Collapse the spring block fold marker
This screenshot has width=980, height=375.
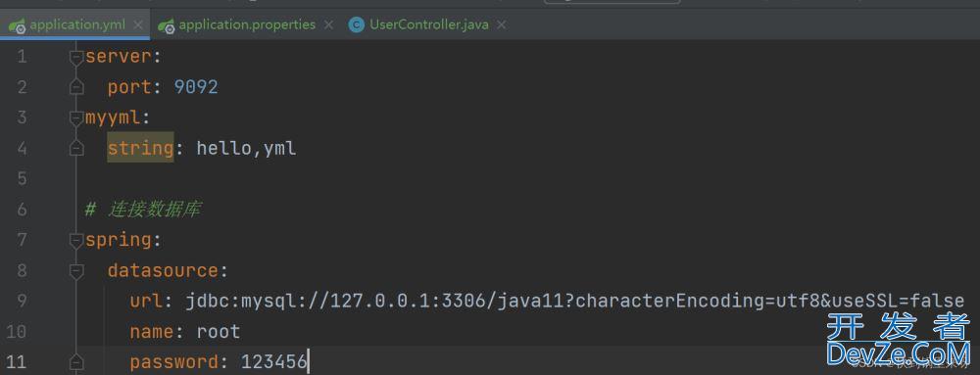[x=76, y=240]
